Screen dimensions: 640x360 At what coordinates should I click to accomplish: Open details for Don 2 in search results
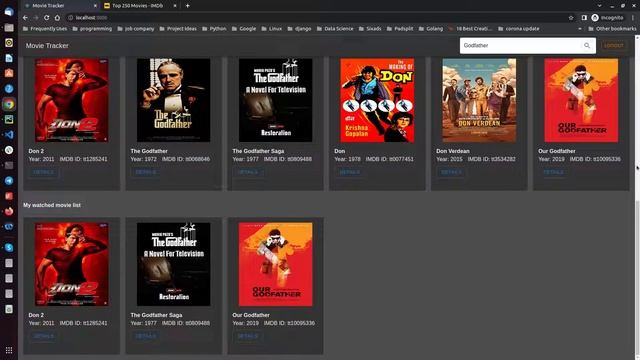(x=43, y=172)
